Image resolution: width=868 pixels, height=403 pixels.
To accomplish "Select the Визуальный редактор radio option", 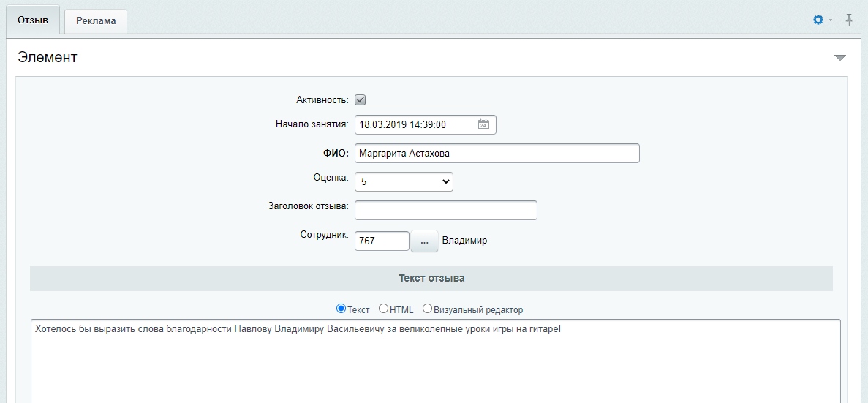I will point(427,309).
